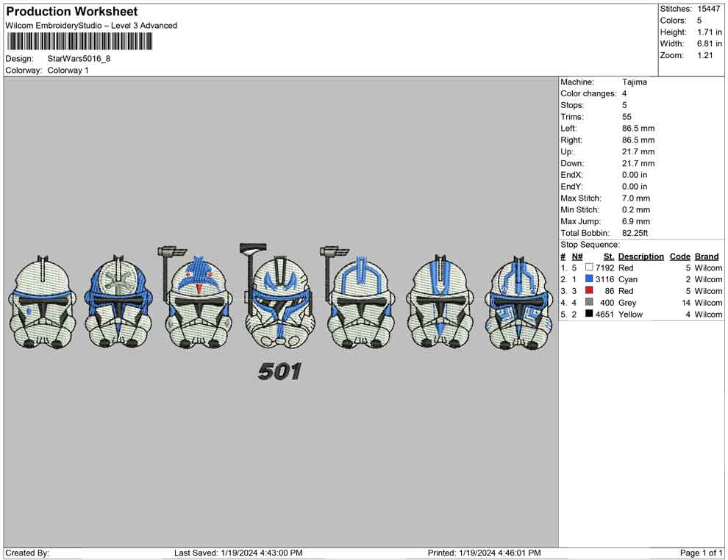Click the "Color changes:" label
The width and height of the screenshot is (728, 560).
588,93
